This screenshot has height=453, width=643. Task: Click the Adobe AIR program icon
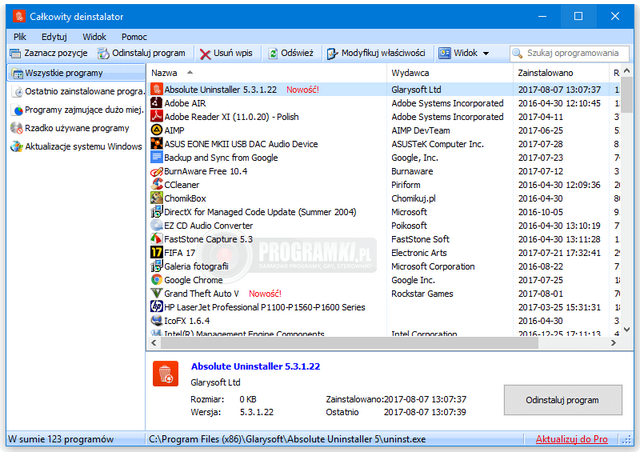coord(156,103)
